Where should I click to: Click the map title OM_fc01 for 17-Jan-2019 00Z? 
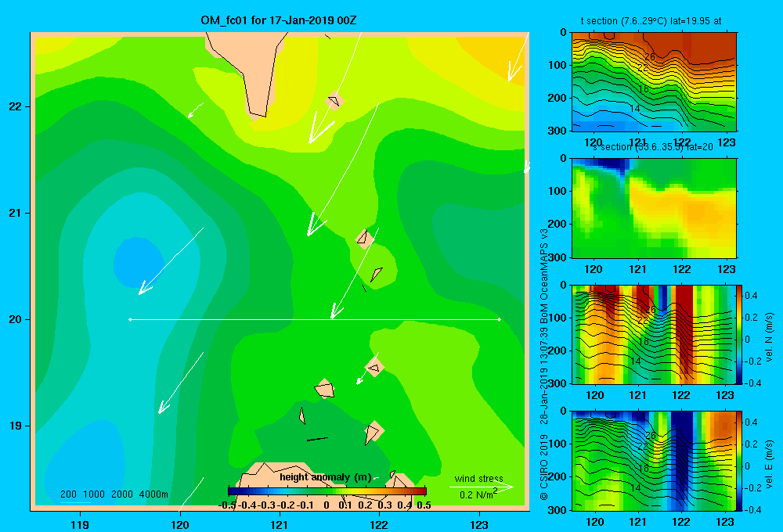[279, 20]
